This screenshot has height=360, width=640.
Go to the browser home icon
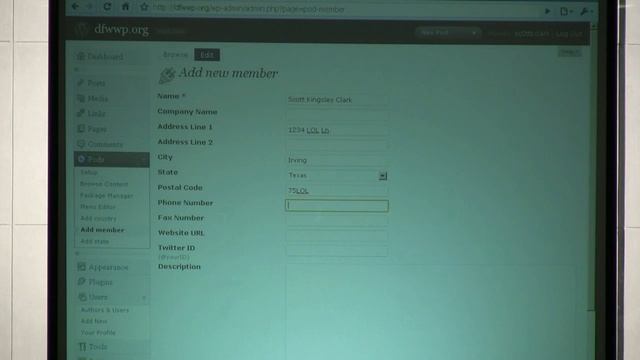pos(125,7)
